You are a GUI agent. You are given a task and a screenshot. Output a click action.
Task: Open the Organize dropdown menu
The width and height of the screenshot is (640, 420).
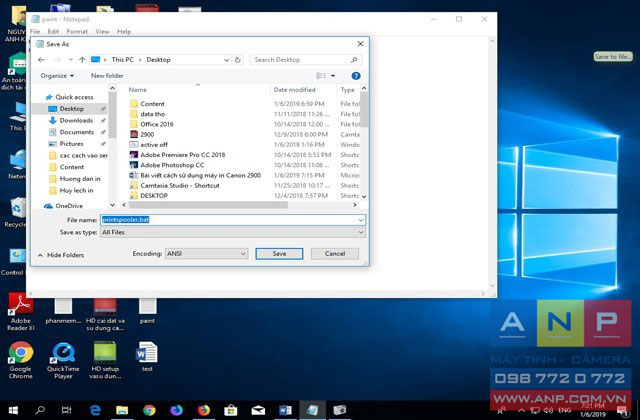[57, 76]
